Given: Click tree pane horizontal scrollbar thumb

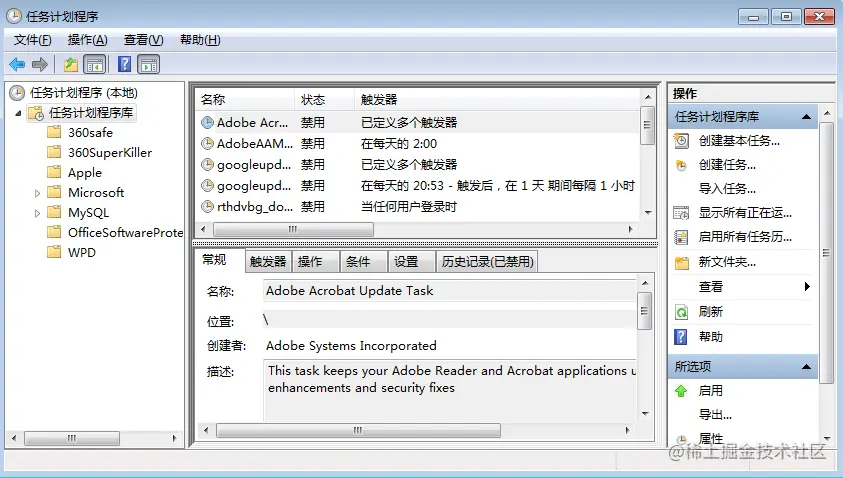Looking at the screenshot, I should [72, 438].
